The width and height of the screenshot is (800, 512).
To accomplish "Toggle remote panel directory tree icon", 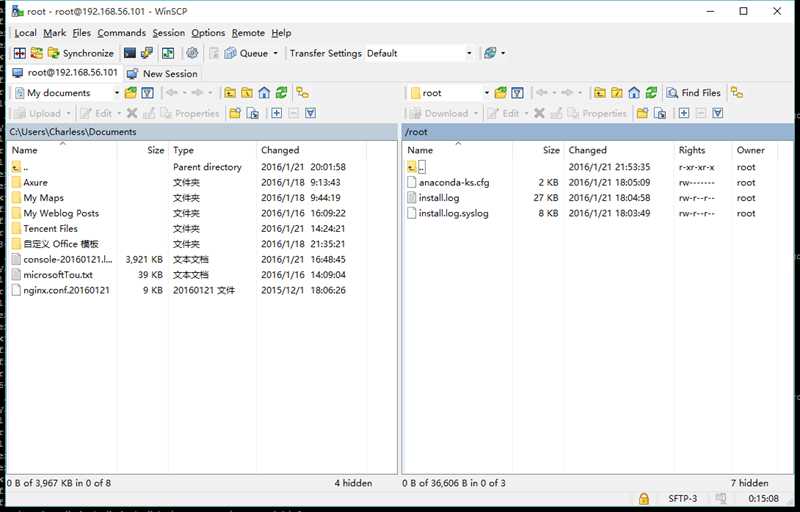I will [x=736, y=93].
